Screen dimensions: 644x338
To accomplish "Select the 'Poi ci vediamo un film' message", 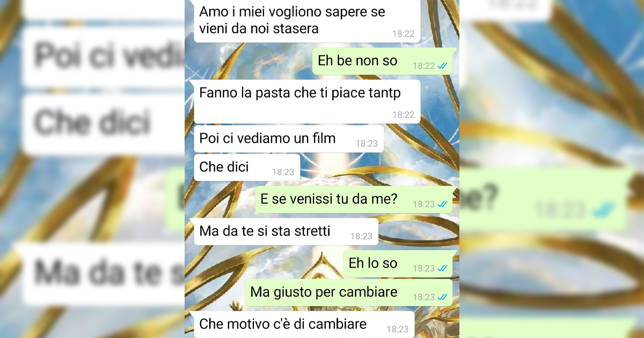I will (288, 139).
